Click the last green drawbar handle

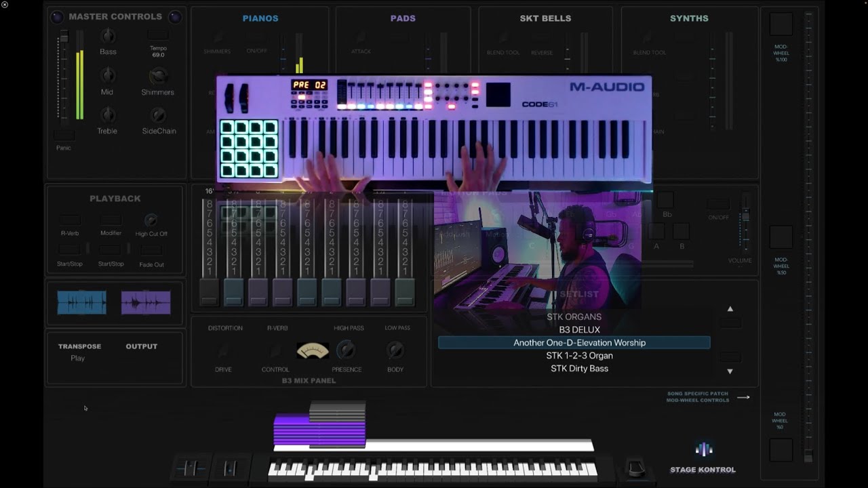[x=405, y=291]
